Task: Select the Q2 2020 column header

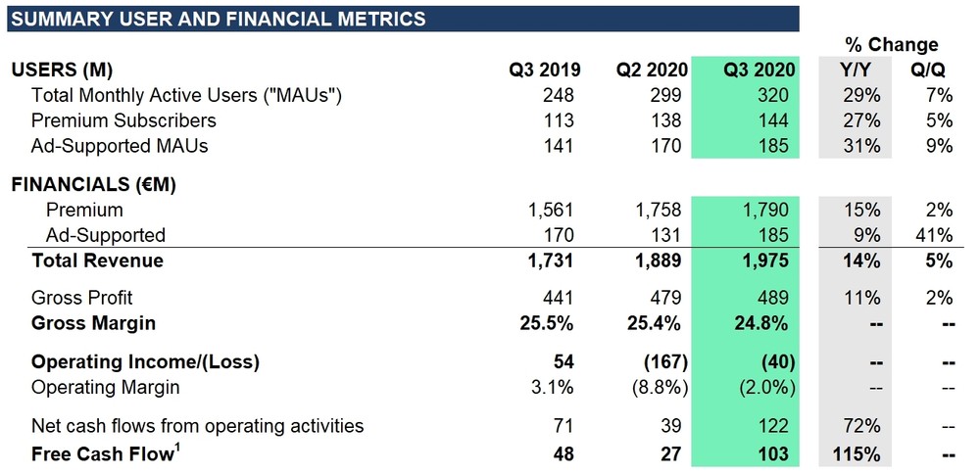Action: [x=652, y=71]
